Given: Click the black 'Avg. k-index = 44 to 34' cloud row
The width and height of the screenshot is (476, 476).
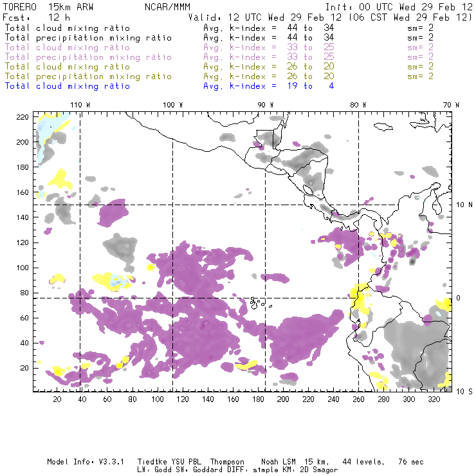Looking at the screenshot, I should [x=269, y=28].
